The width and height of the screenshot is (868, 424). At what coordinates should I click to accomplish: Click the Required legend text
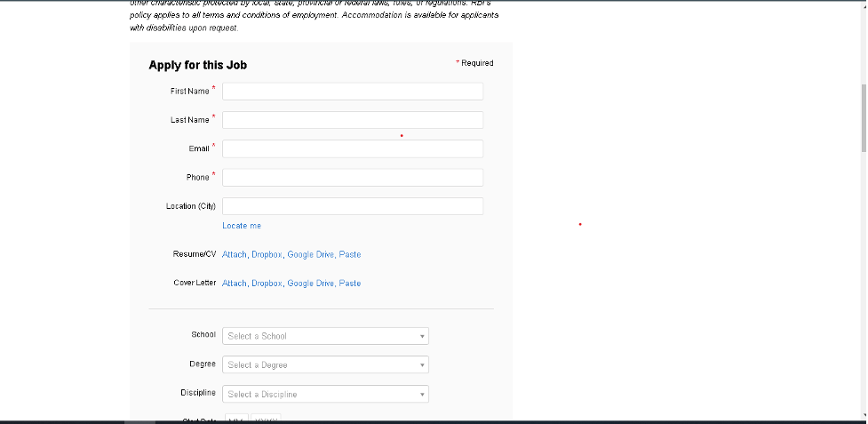click(477, 63)
